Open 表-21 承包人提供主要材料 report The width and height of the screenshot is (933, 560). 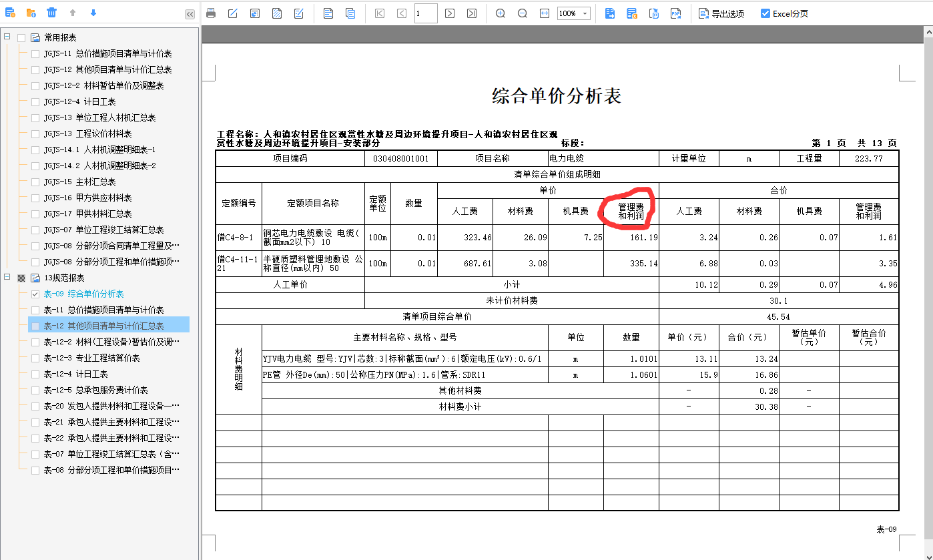click(111, 422)
